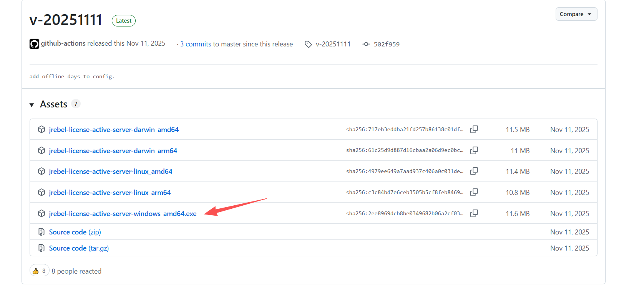Click package icon beside darwin_amd64 asset
The width and height of the screenshot is (644, 297).
coord(41,129)
